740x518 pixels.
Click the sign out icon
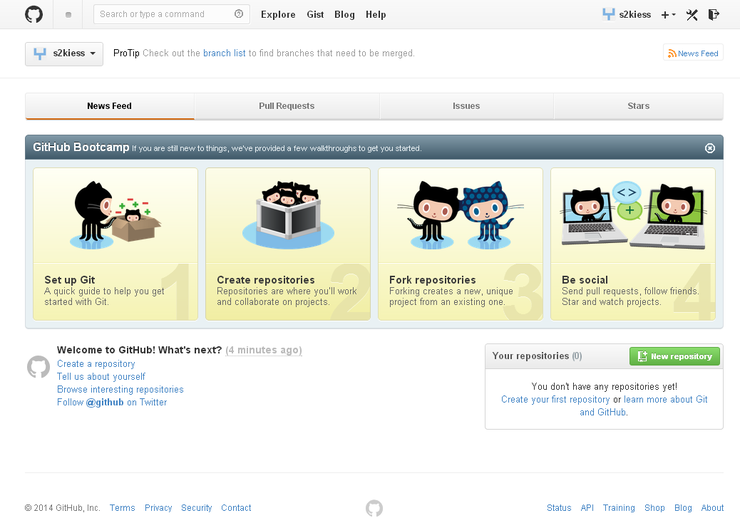(714, 15)
